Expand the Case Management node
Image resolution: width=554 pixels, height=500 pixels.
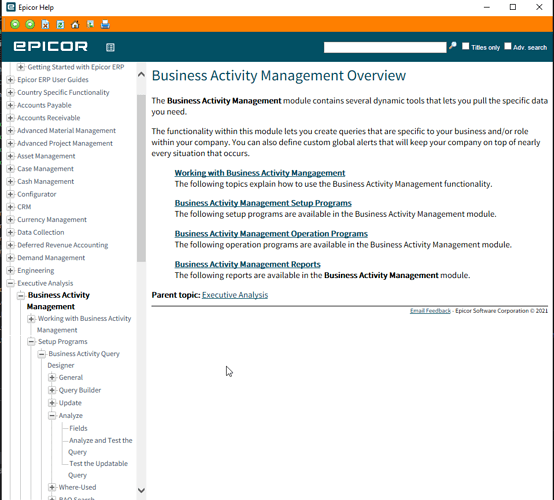(x=11, y=169)
